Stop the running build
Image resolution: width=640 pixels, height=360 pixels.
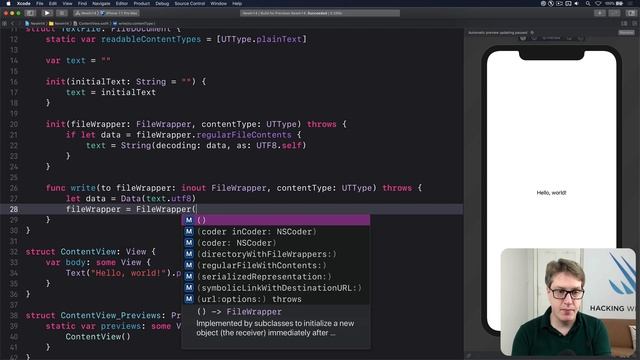pos(62,13)
